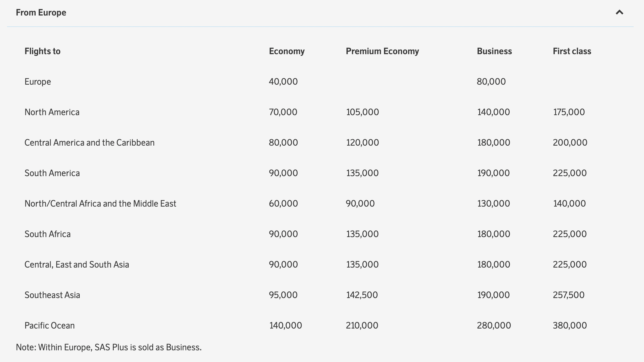Select the Southeast Asia row label
The width and height of the screenshot is (644, 362).
pos(52,295)
